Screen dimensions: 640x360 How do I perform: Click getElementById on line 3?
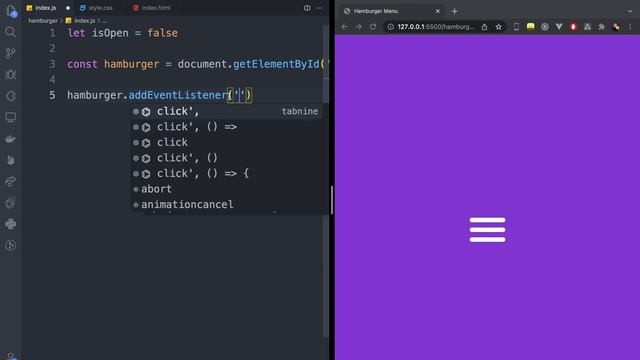click(x=276, y=64)
